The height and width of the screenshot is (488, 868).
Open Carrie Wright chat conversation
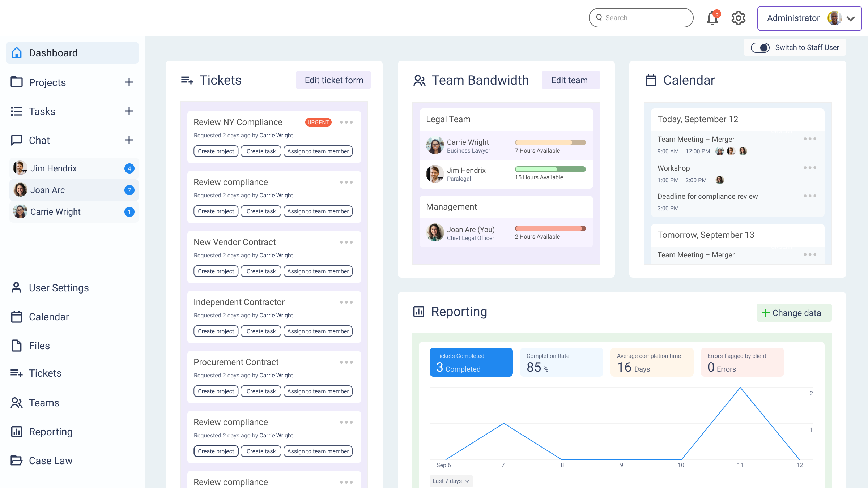tap(74, 212)
